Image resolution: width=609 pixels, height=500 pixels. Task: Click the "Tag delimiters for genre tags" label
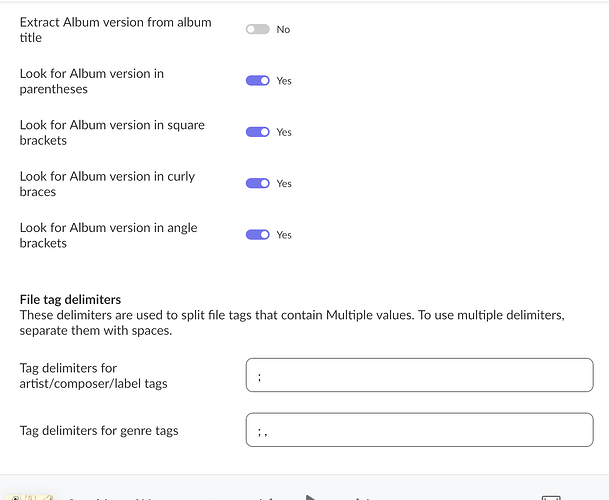click(x=99, y=430)
